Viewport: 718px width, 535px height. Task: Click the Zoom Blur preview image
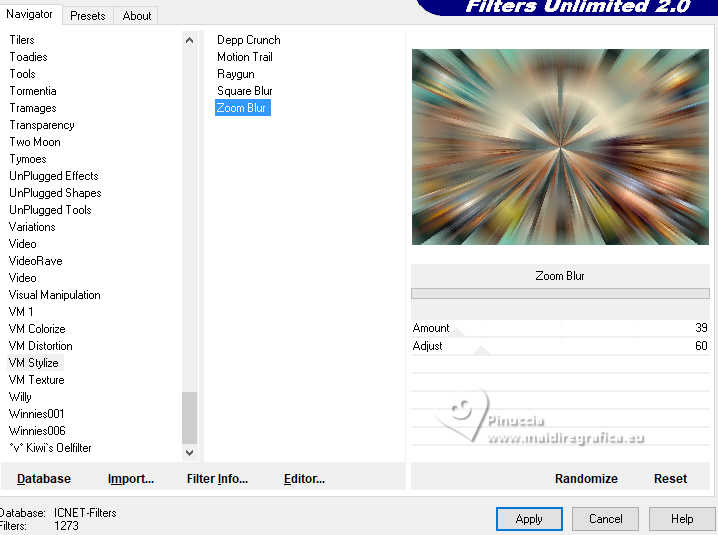pyautogui.click(x=560, y=147)
